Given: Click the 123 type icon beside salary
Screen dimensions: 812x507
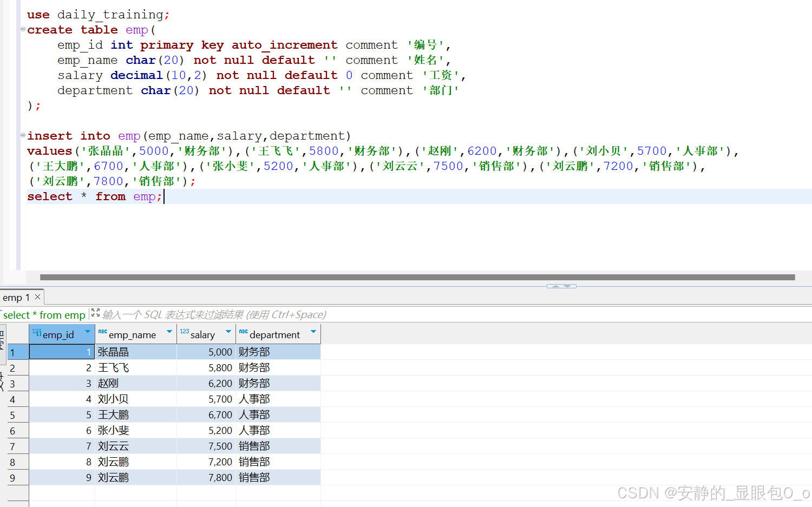Looking at the screenshot, I should 185,332.
